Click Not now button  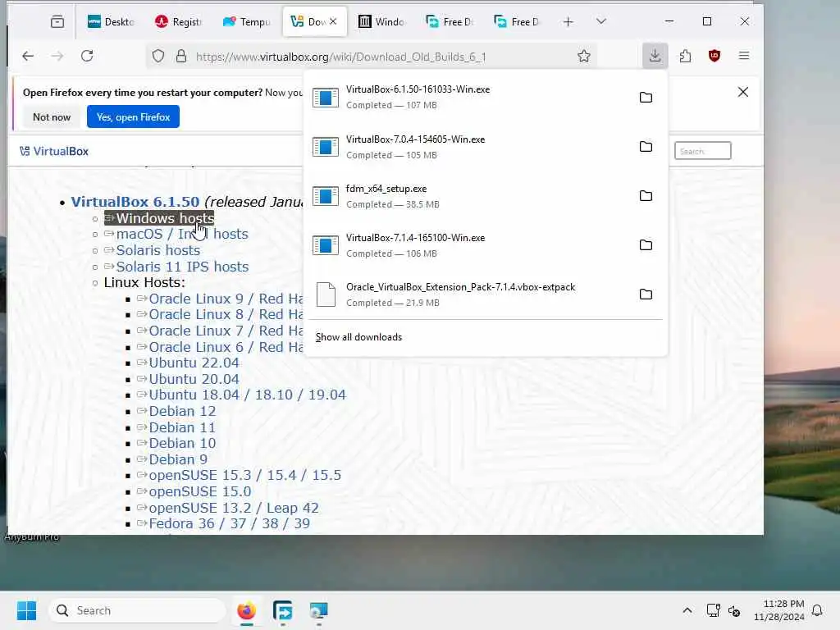tap(52, 116)
